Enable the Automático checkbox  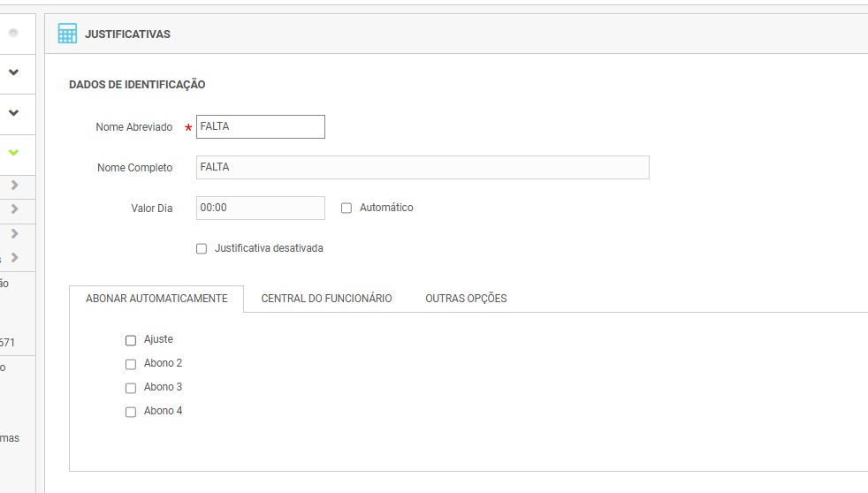346,209
